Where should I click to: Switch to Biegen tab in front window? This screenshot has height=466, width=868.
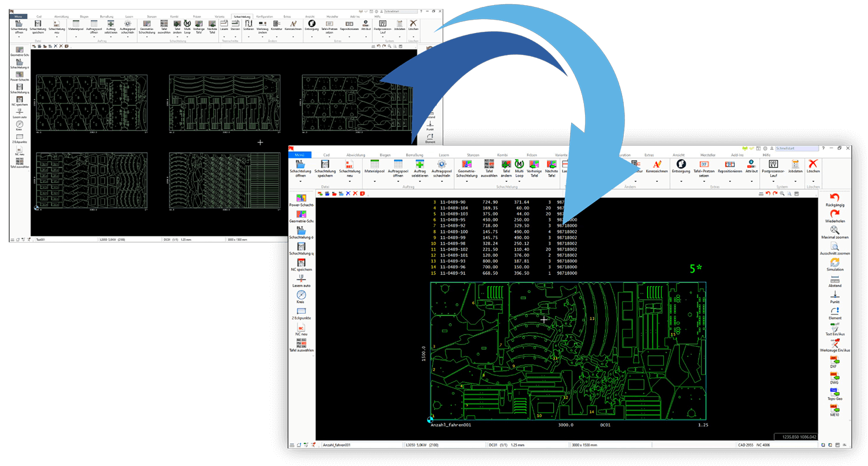(385, 155)
